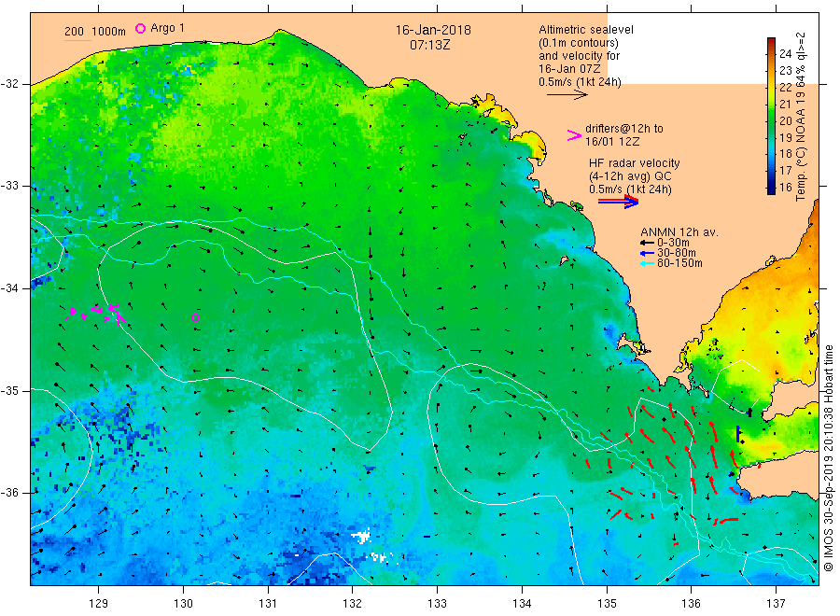Click the 24 degree label on color bar
Screen dimensions: 840x616
[x=785, y=53]
